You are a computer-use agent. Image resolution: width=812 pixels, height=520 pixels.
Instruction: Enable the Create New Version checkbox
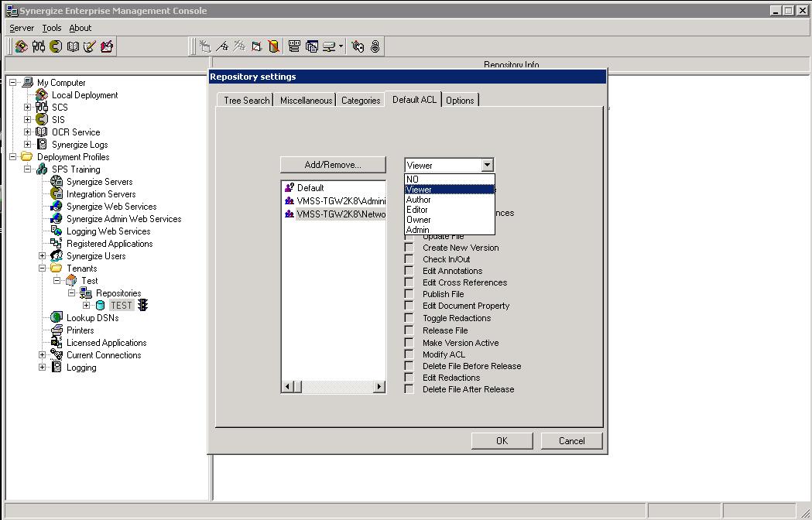[x=409, y=248]
